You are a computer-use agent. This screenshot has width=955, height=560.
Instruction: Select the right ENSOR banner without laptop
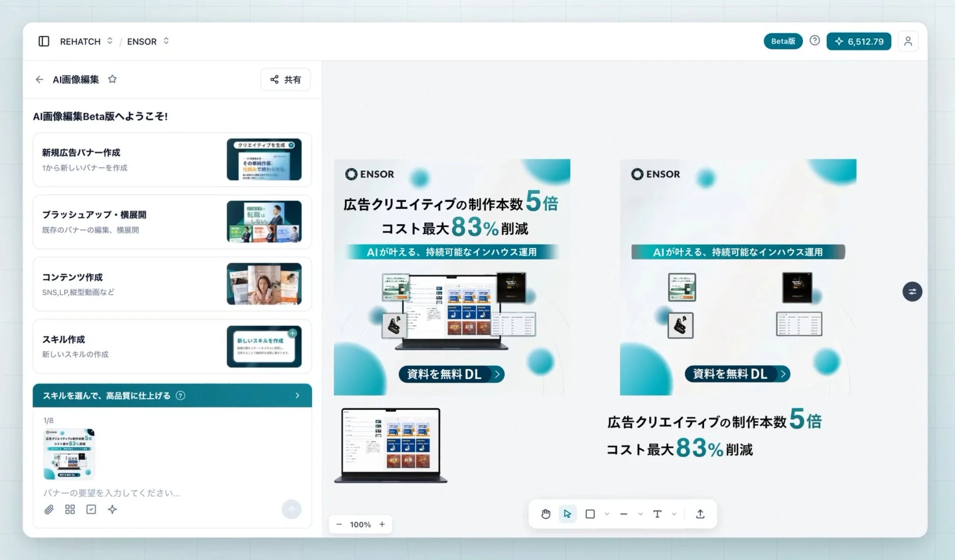[738, 277]
